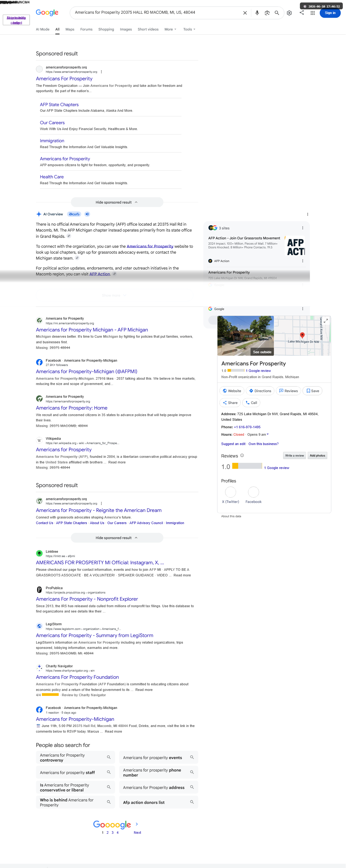Click Directions button
The width and height of the screenshot is (350, 868).
tap(260, 391)
